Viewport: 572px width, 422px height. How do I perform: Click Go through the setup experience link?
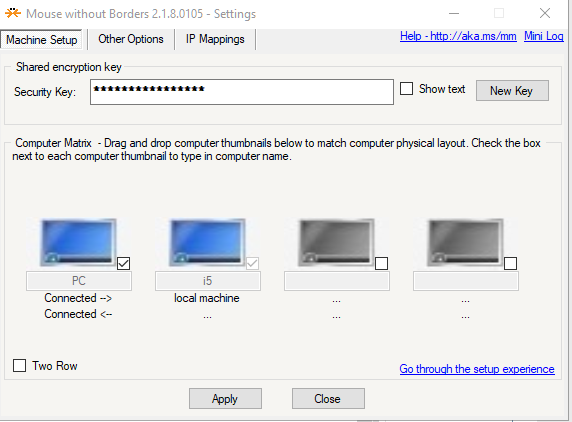(477, 369)
